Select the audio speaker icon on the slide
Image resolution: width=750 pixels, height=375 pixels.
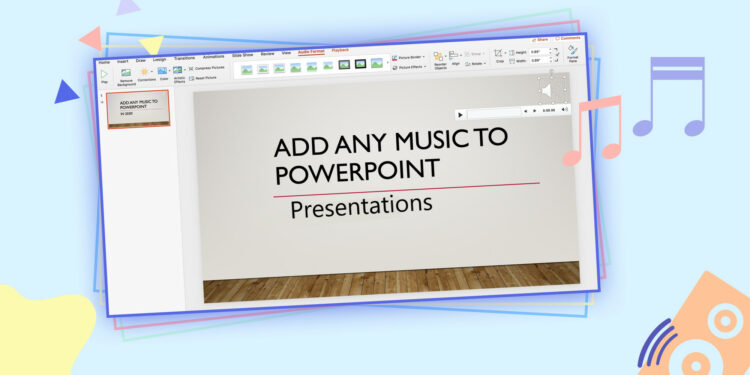(x=547, y=90)
